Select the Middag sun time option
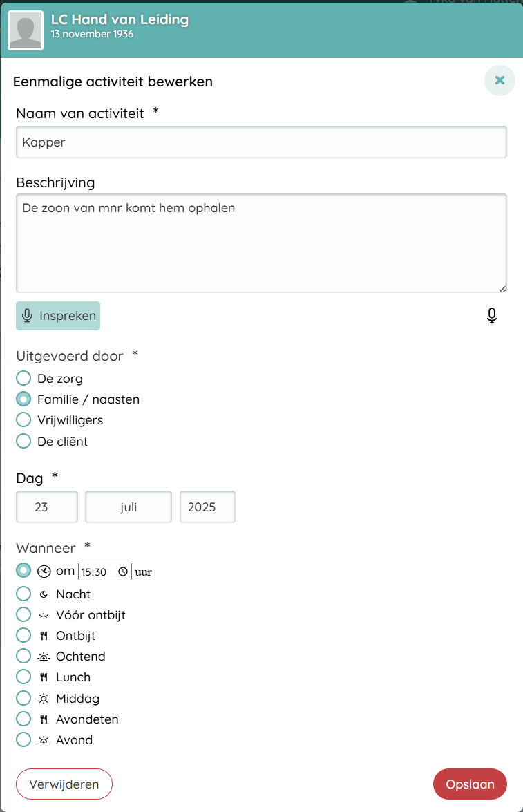Viewport: 523px width, 812px height. tap(23, 698)
